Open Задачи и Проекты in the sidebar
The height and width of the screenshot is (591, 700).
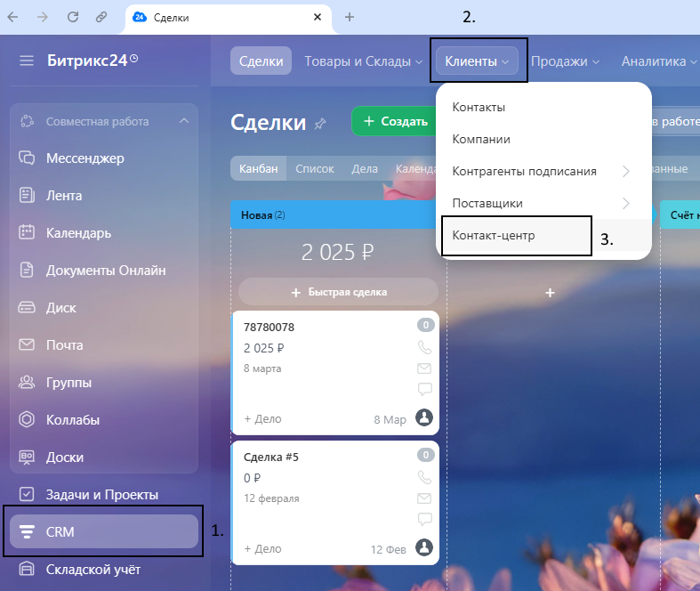tap(104, 495)
